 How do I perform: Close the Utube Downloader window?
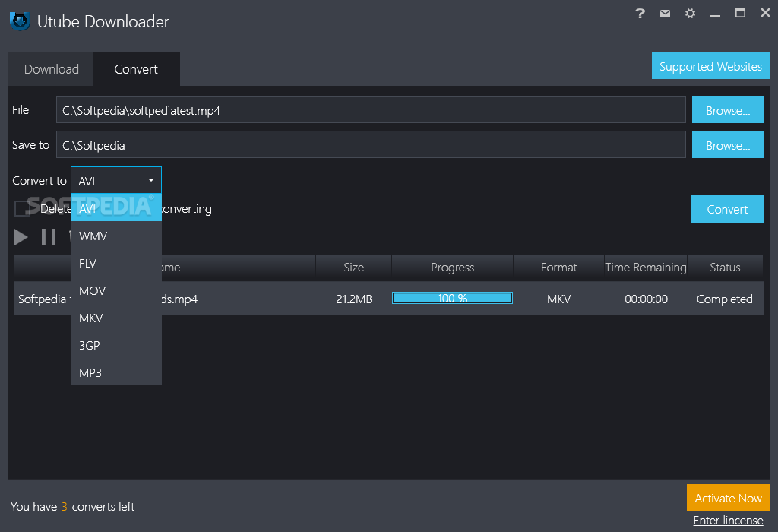pos(765,13)
